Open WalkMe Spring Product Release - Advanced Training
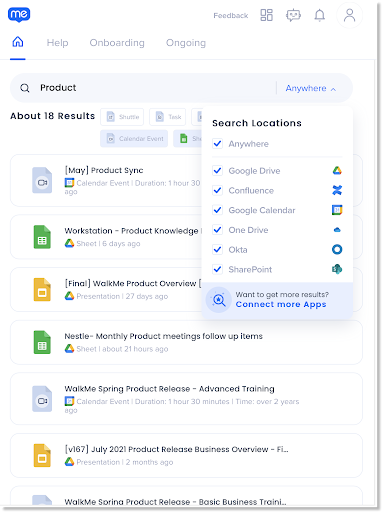The width and height of the screenshot is (382, 512). tap(186, 399)
